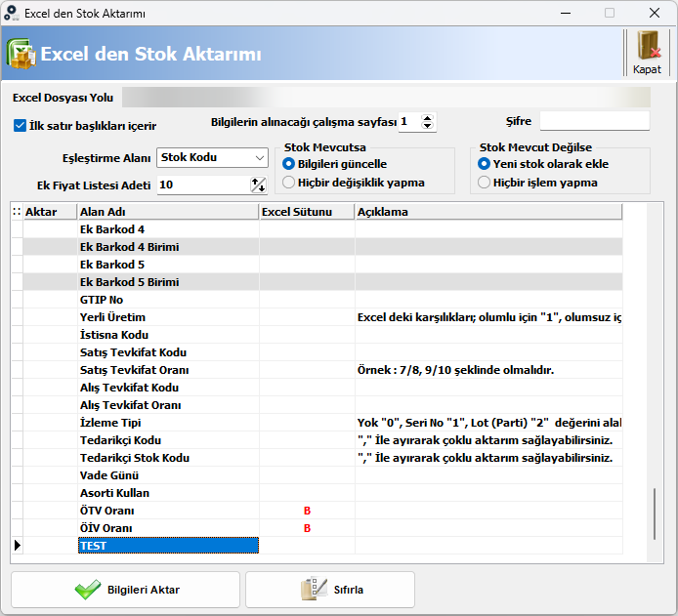Screen dimensions: 678x616
Task: Click the İzleme Tipi description text
Action: (489, 423)
